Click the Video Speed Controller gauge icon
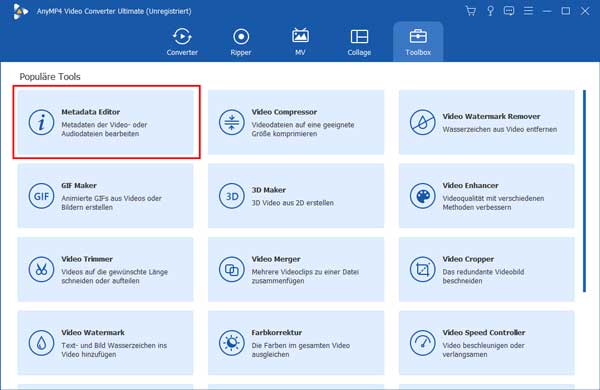This screenshot has width=600, height=390. pyautogui.click(x=422, y=343)
